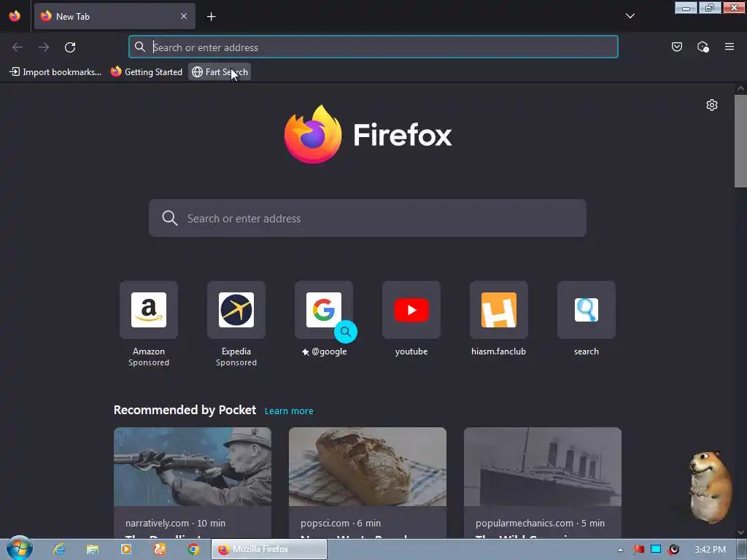Open the popularmechanics.com ship article thumbnail

pos(543,467)
